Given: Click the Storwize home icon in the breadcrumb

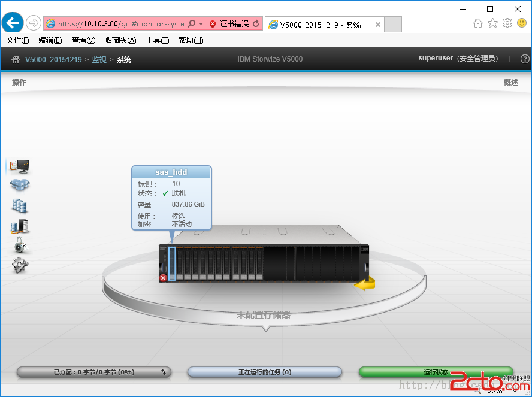Looking at the screenshot, I should [15, 60].
